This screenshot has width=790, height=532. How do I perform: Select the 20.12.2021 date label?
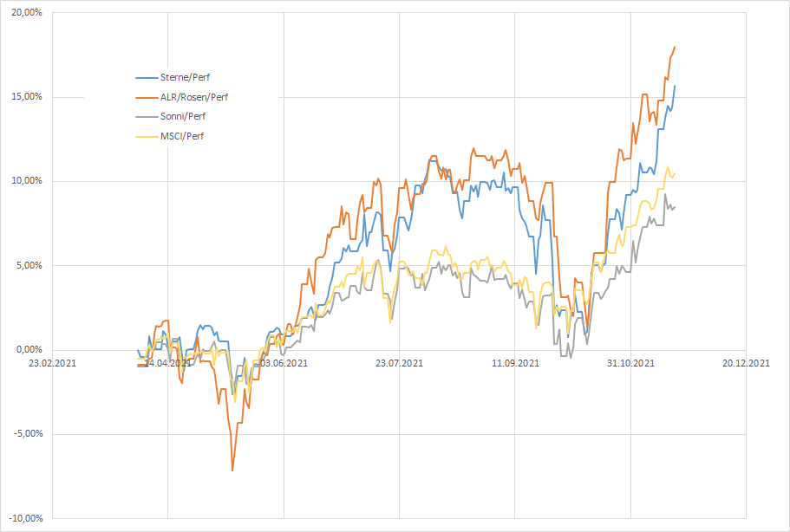(745, 364)
